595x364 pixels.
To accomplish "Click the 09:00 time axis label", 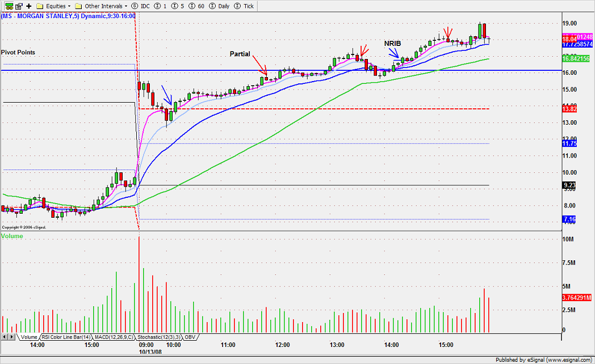I will pos(146,345).
